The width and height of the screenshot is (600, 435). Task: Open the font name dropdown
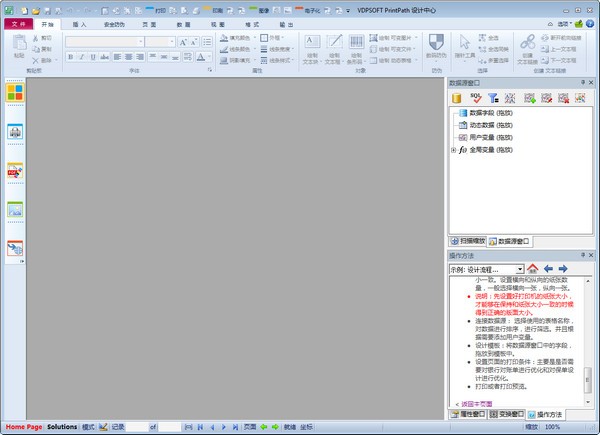[x=141, y=42]
